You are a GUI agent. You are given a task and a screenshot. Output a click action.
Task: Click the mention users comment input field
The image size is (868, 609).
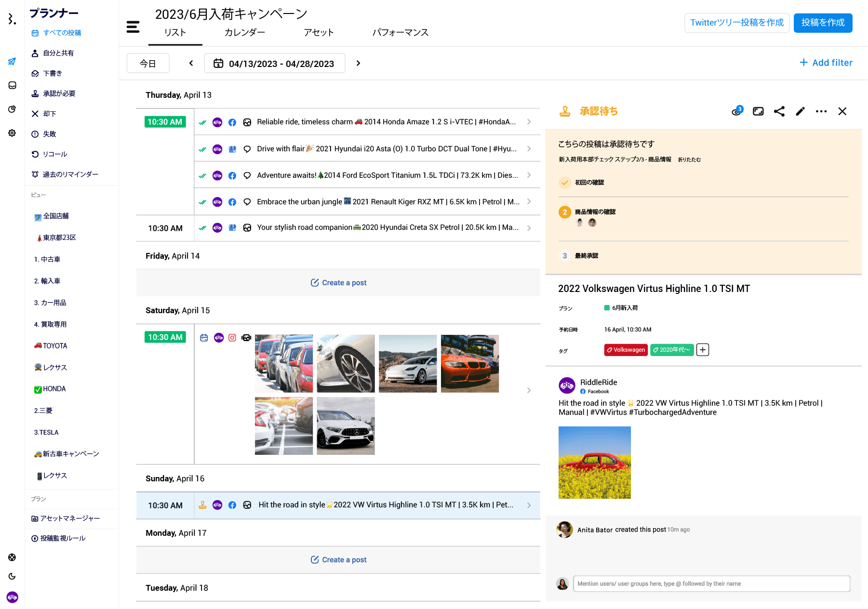pyautogui.click(x=711, y=583)
